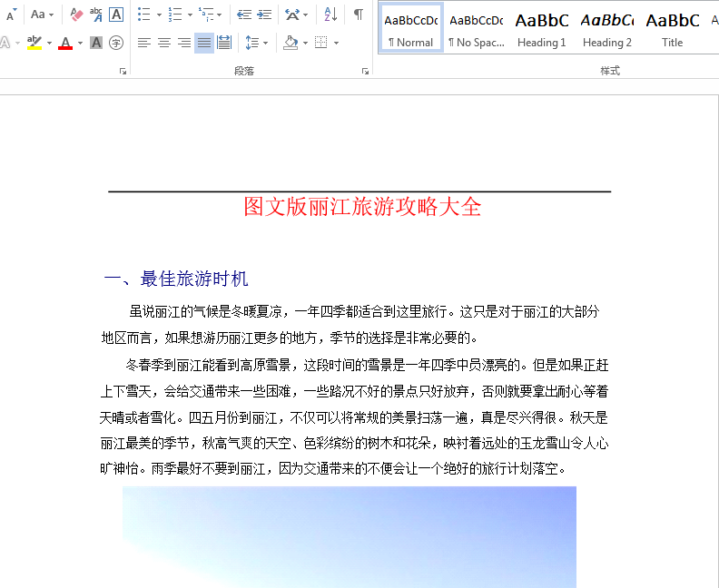
Task: Toggle character shading
Action: pos(96,43)
